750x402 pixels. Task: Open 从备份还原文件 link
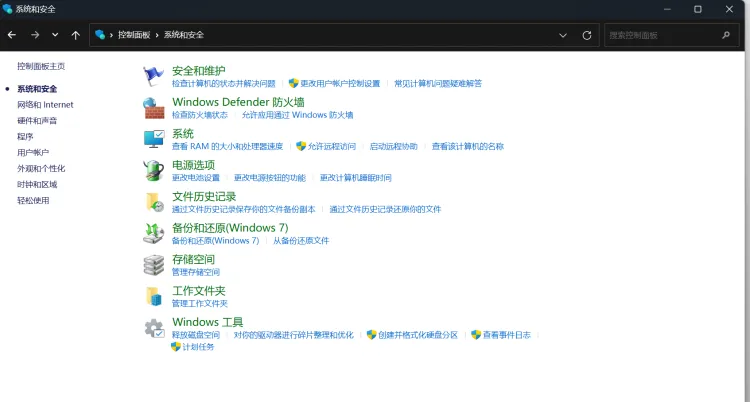pyautogui.click(x=301, y=241)
